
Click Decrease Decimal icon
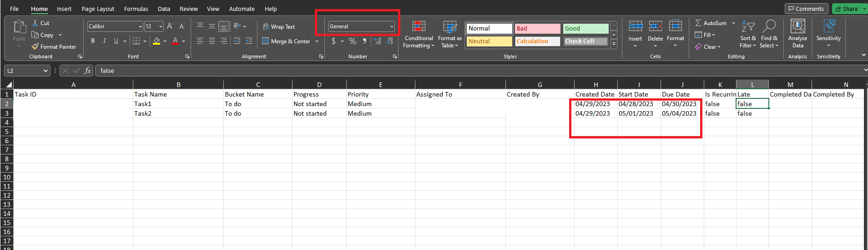(390, 41)
